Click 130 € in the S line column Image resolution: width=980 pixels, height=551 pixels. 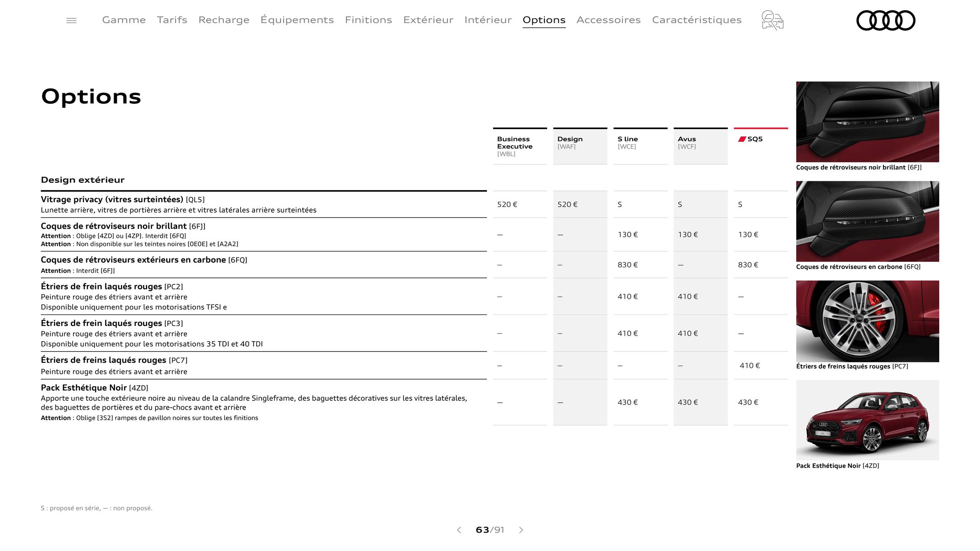pyautogui.click(x=628, y=235)
